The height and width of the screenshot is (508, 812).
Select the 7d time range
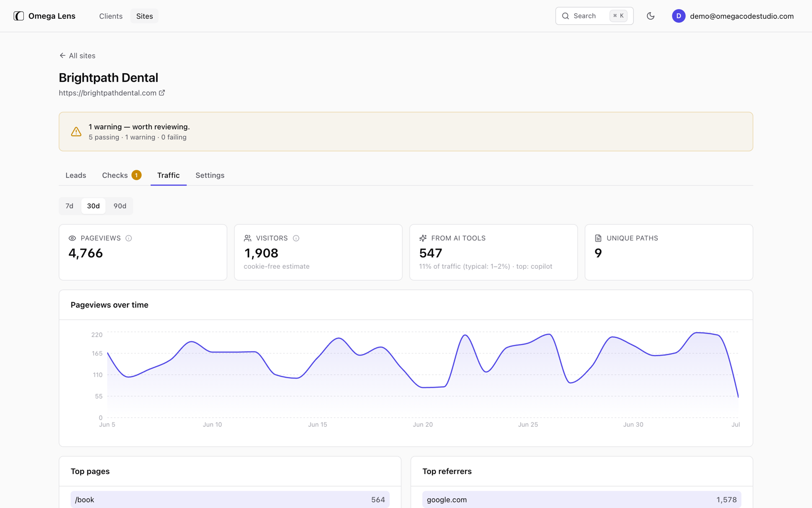(70, 206)
